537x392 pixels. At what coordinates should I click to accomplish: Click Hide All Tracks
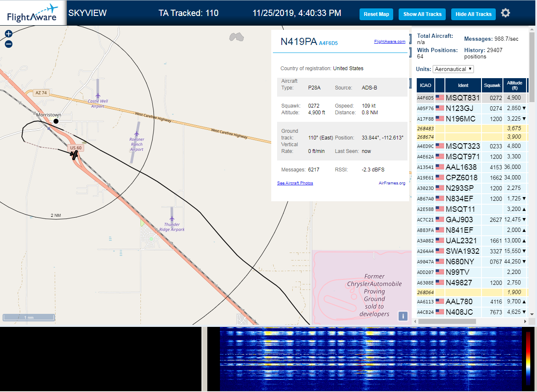(x=474, y=14)
